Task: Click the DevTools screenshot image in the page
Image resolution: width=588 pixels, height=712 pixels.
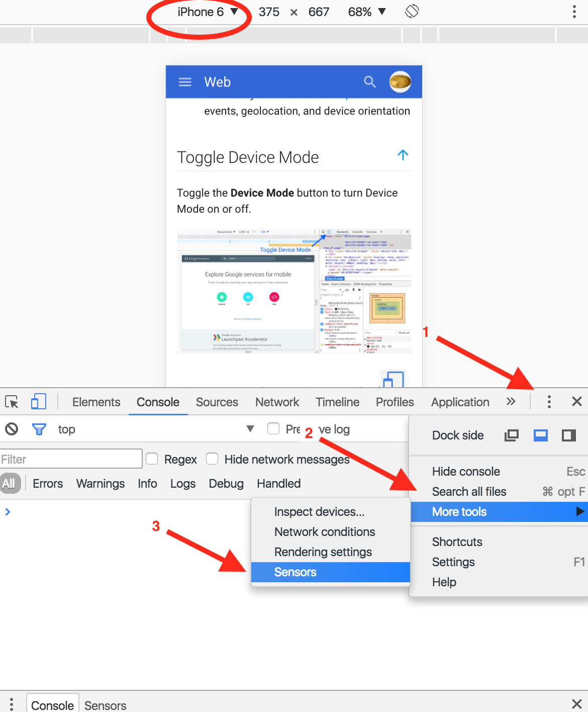Action: (294, 291)
